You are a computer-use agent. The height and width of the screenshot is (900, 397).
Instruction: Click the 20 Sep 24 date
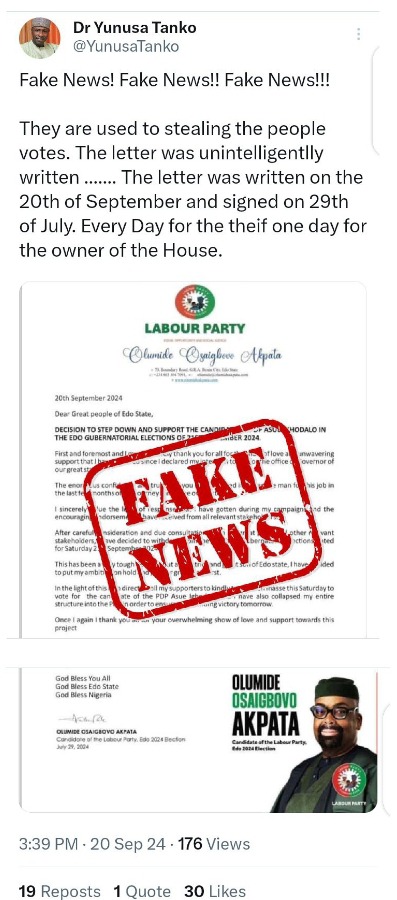coord(128,844)
